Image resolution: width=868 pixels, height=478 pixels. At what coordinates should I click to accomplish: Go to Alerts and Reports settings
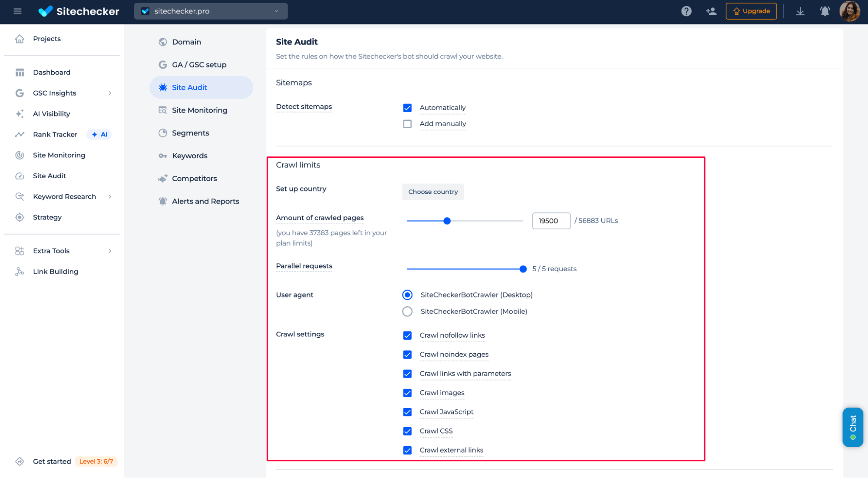coord(205,201)
